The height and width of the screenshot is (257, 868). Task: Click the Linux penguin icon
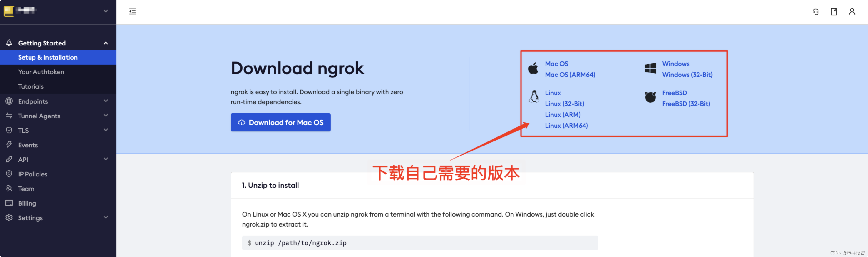534,97
